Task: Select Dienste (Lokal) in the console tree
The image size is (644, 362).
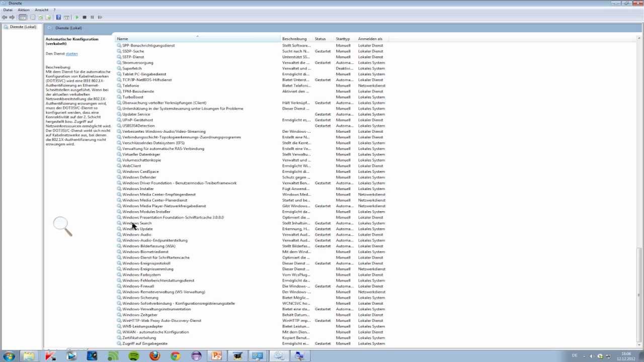Action: (23, 27)
